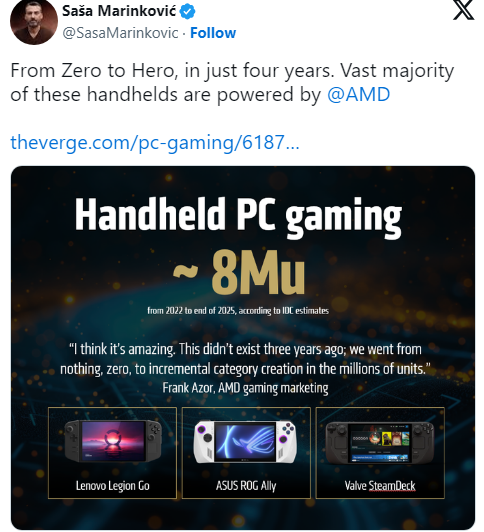Click the Lenovo Legion Go label
The height and width of the screenshot is (532, 484).
pyautogui.click(x=113, y=486)
